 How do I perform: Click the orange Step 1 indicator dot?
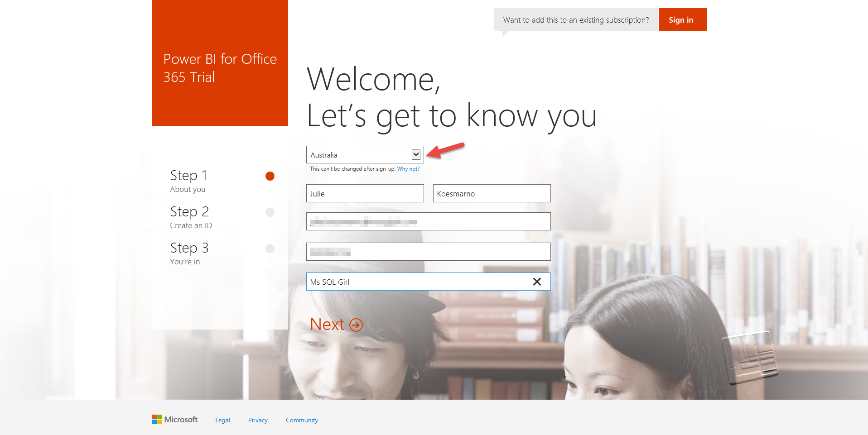pos(270,176)
